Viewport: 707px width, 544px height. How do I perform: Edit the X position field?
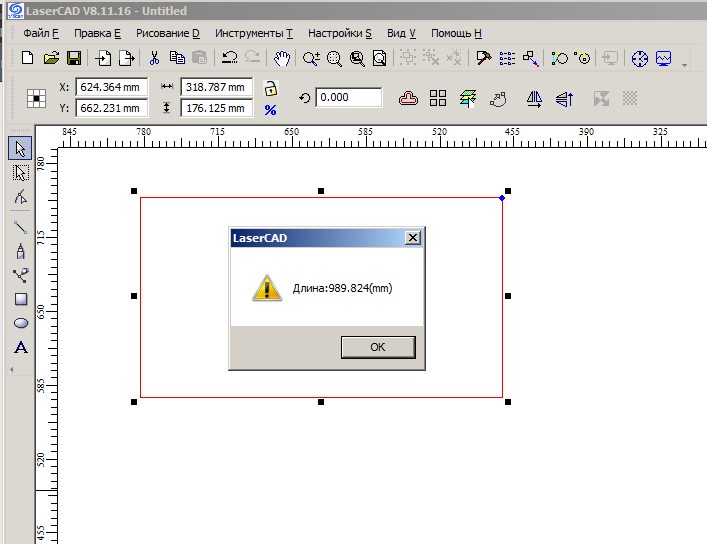pos(111,87)
